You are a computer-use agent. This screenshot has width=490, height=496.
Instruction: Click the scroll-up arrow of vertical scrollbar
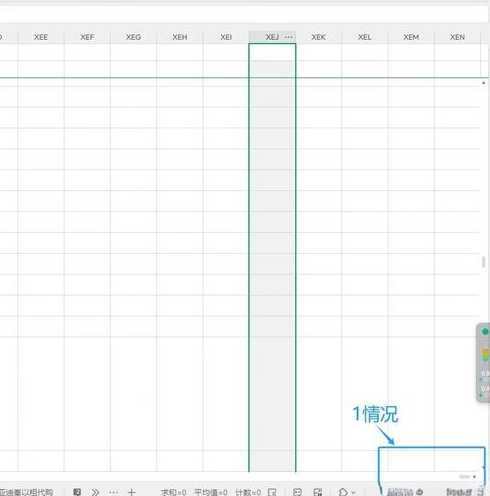click(484, 83)
